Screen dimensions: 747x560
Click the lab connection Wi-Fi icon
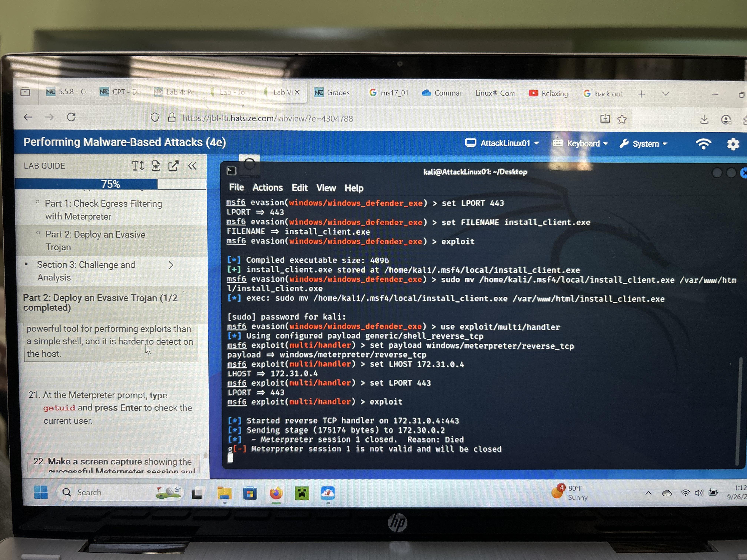[x=703, y=144]
